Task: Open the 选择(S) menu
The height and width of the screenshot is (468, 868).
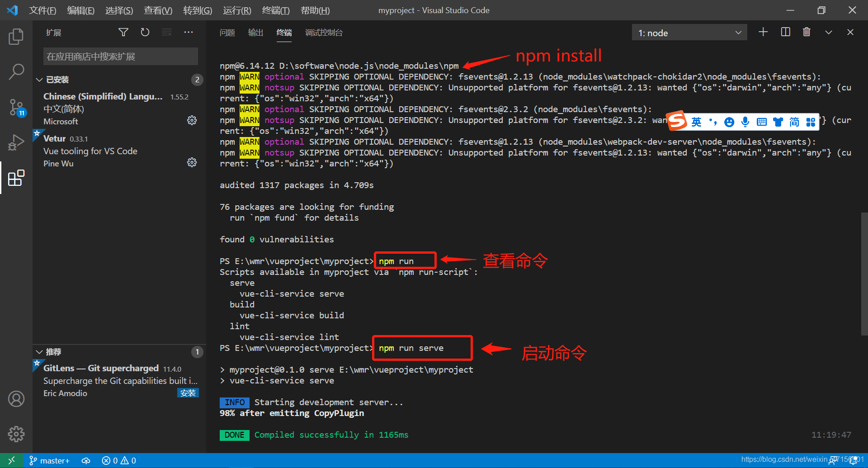Action: click(x=119, y=10)
